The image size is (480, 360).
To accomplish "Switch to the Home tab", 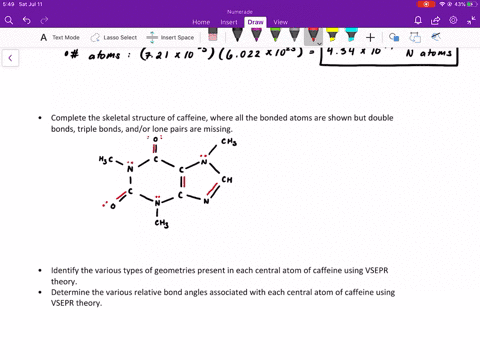I will click(201, 22).
